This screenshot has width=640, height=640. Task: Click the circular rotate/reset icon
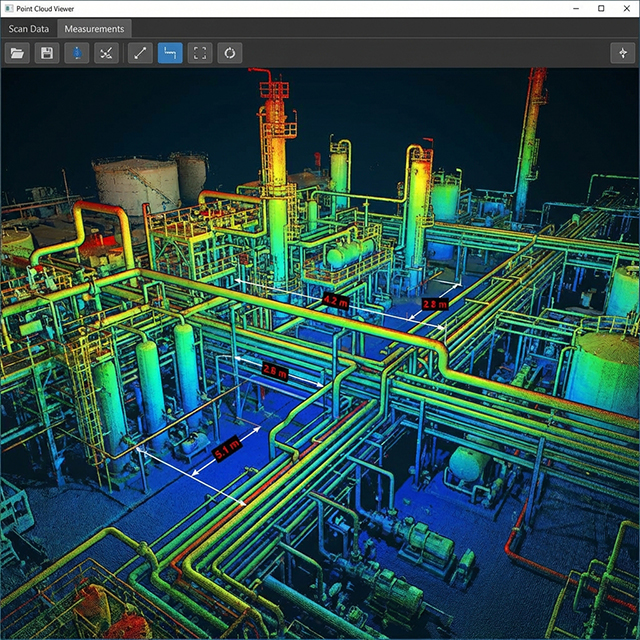230,53
